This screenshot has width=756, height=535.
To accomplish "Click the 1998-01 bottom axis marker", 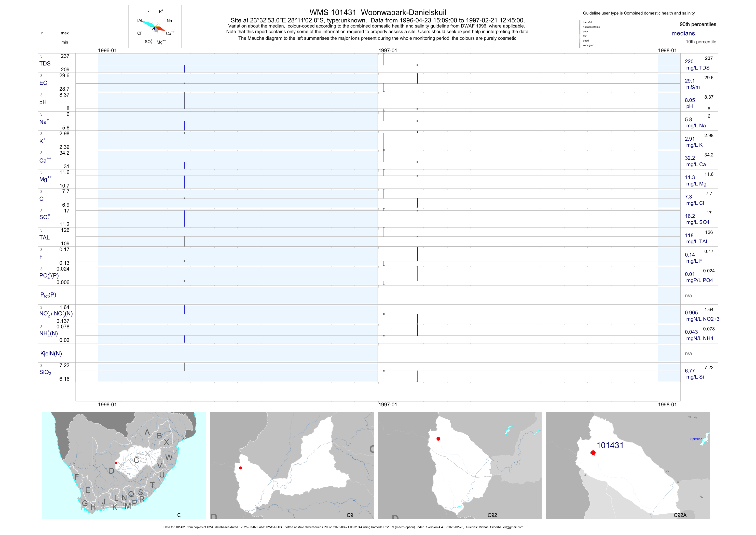I will 667,405.
